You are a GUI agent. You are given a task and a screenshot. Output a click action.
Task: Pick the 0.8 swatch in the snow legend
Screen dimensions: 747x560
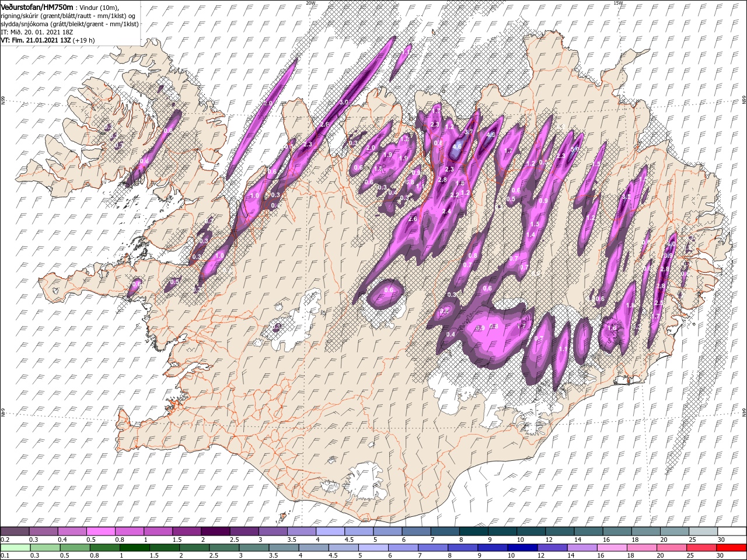click(x=130, y=531)
